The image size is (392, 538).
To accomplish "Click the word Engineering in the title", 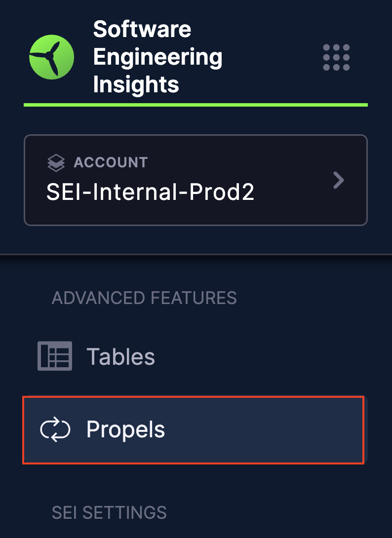I will point(157,57).
